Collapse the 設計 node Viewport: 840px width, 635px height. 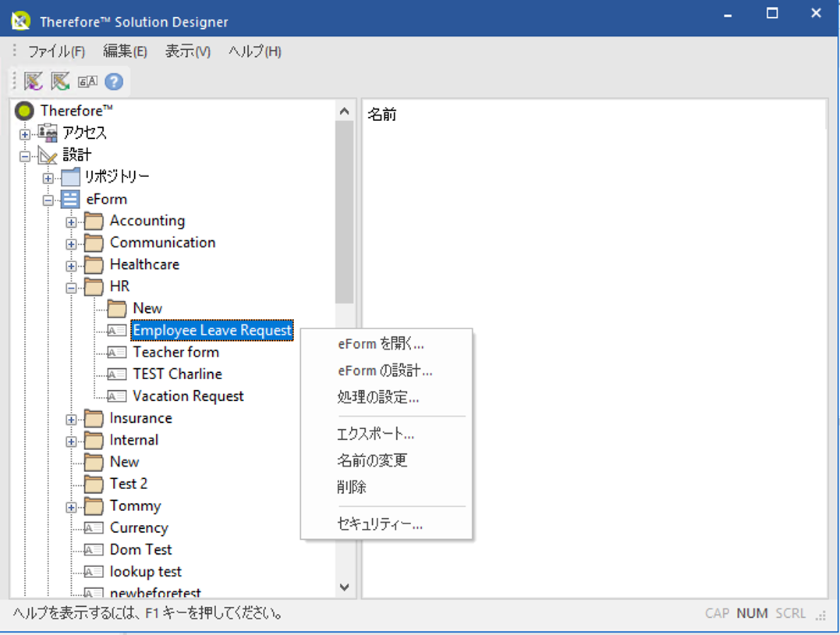(25, 157)
